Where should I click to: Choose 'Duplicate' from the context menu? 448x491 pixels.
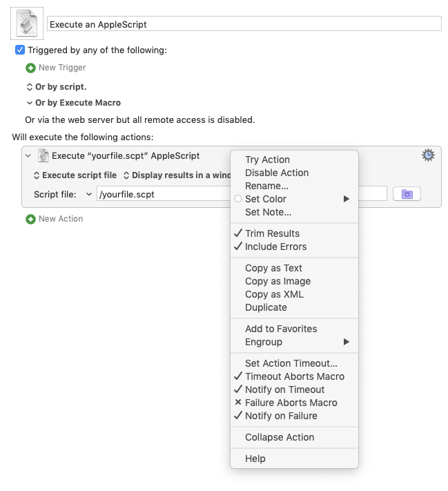tap(294, 307)
